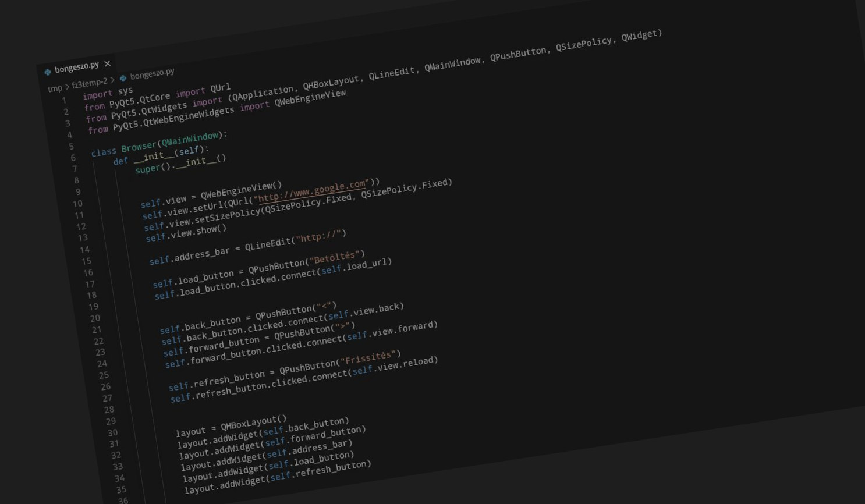Click the Python icon on the bongeszo.py tab
Image resolution: width=865 pixels, height=504 pixels.
[48, 72]
